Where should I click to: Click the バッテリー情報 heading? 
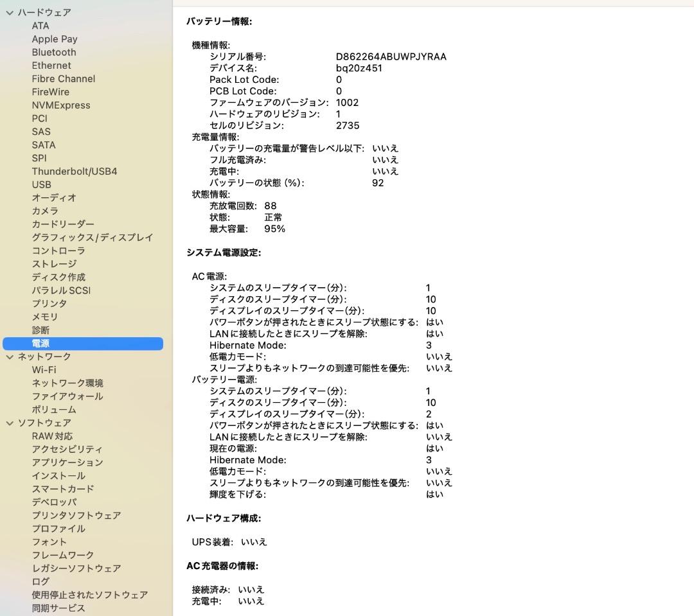click(222, 21)
